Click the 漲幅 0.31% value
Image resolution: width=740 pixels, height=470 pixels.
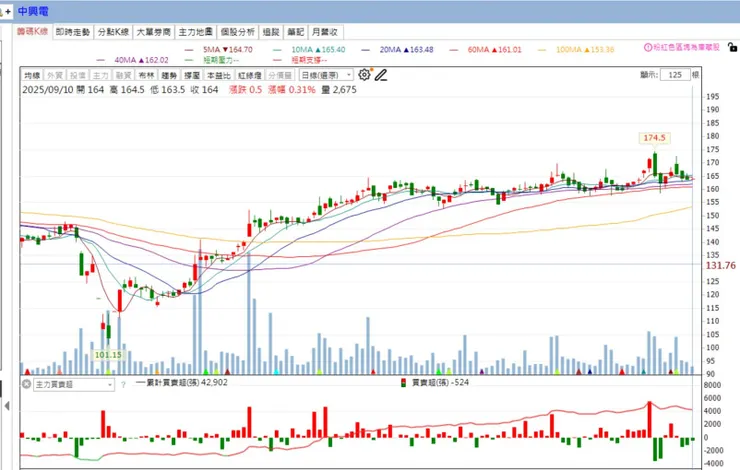pos(292,90)
